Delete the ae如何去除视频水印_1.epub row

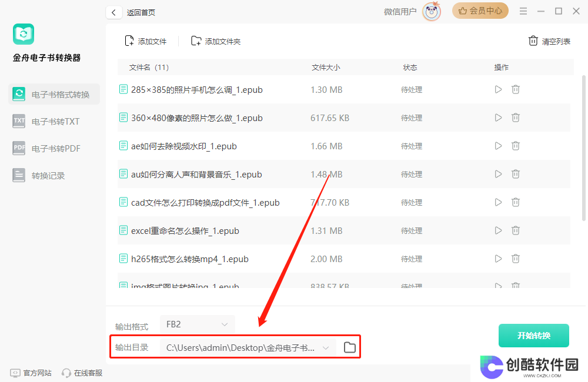[x=516, y=145]
